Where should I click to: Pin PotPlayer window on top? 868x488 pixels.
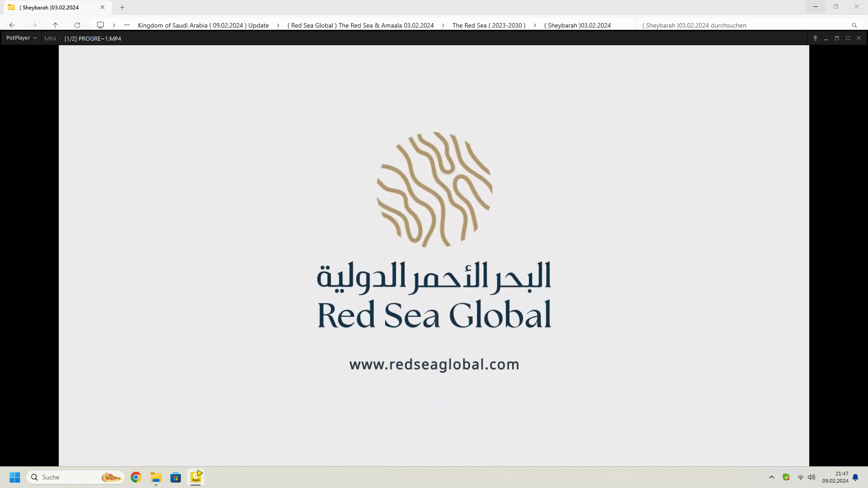tap(815, 38)
